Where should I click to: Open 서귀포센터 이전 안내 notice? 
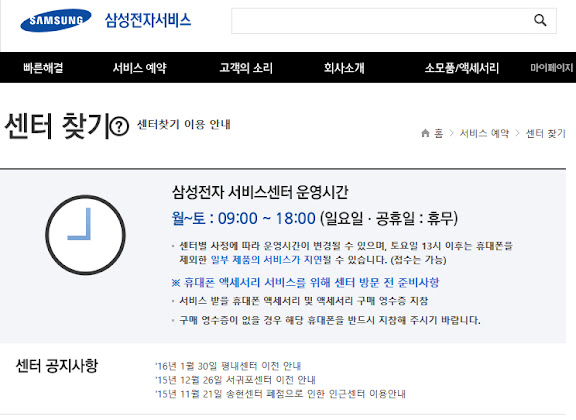[235, 380]
